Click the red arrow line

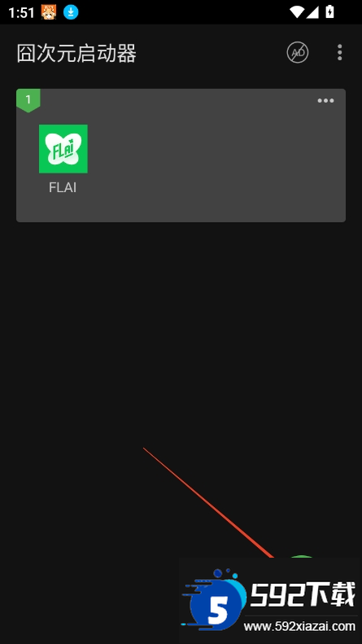click(x=208, y=502)
